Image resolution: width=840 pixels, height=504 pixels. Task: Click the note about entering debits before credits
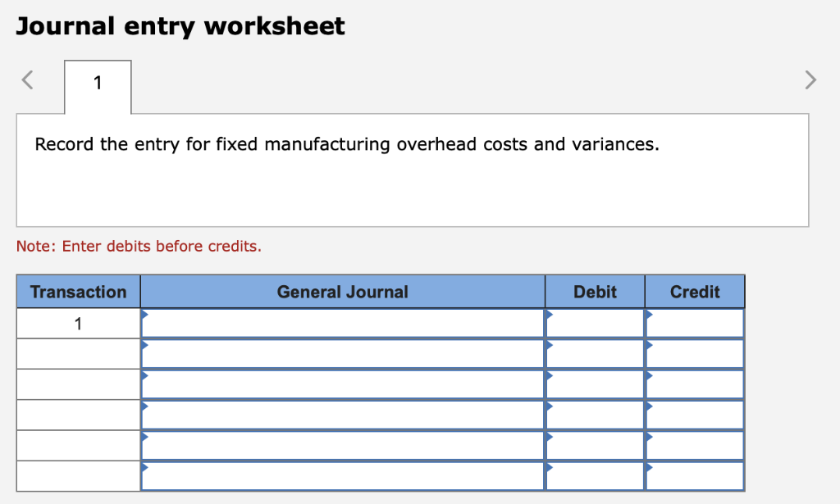[x=138, y=247]
